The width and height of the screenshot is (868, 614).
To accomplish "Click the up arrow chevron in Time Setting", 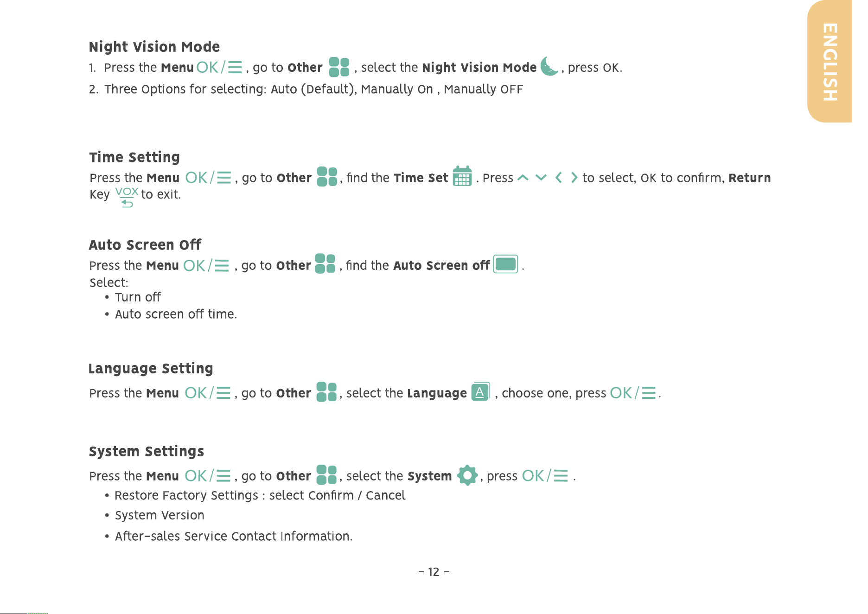I will [523, 178].
